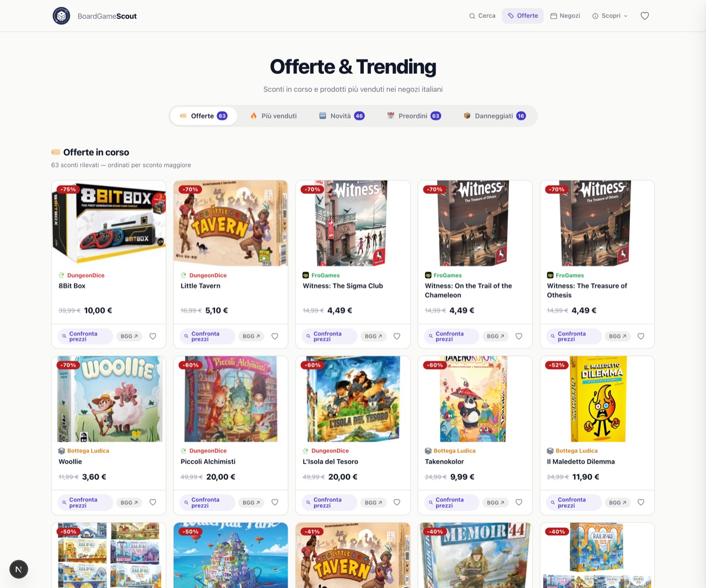This screenshot has height=588, width=706.
Task: Click Confronta prezzi for 8Bit Box
Action: pos(84,336)
